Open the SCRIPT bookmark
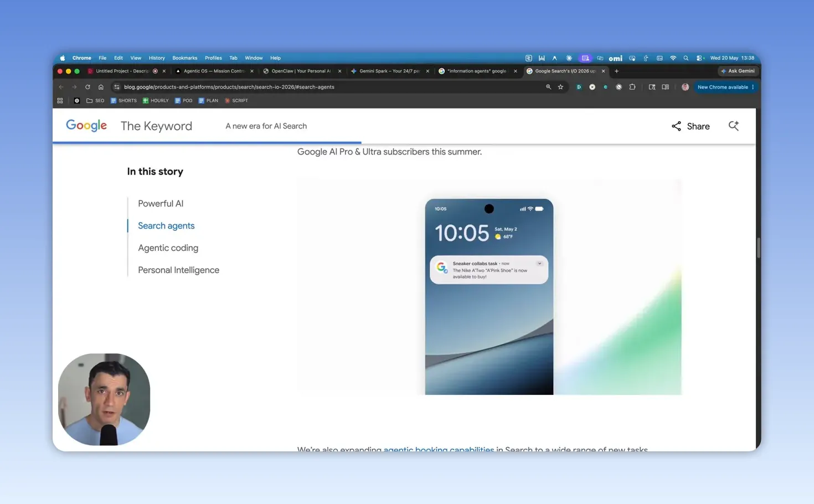 coord(236,101)
